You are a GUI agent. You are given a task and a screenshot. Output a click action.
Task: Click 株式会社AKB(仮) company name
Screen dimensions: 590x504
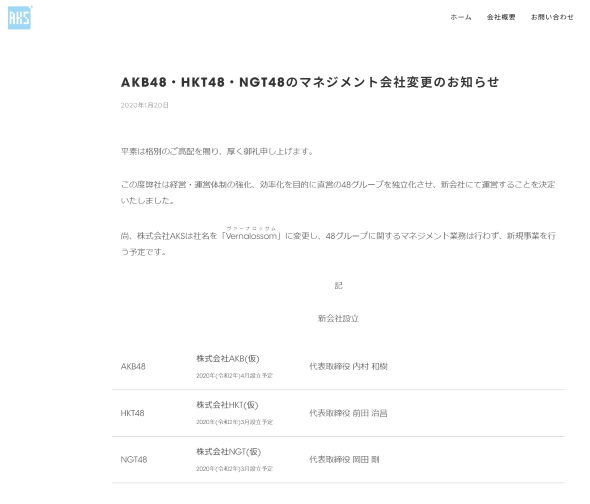(x=228, y=359)
